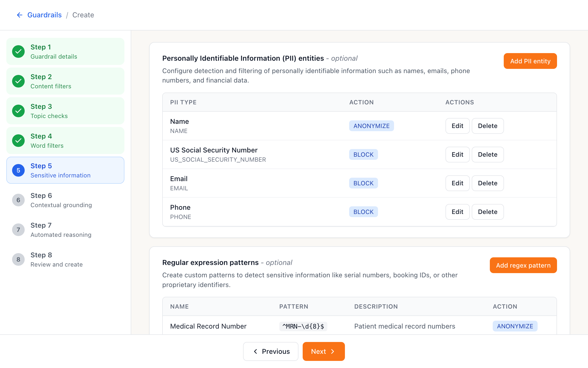The width and height of the screenshot is (588, 368).
Task: Click the back arrow icon beside Guardrails
Action: coord(20,15)
